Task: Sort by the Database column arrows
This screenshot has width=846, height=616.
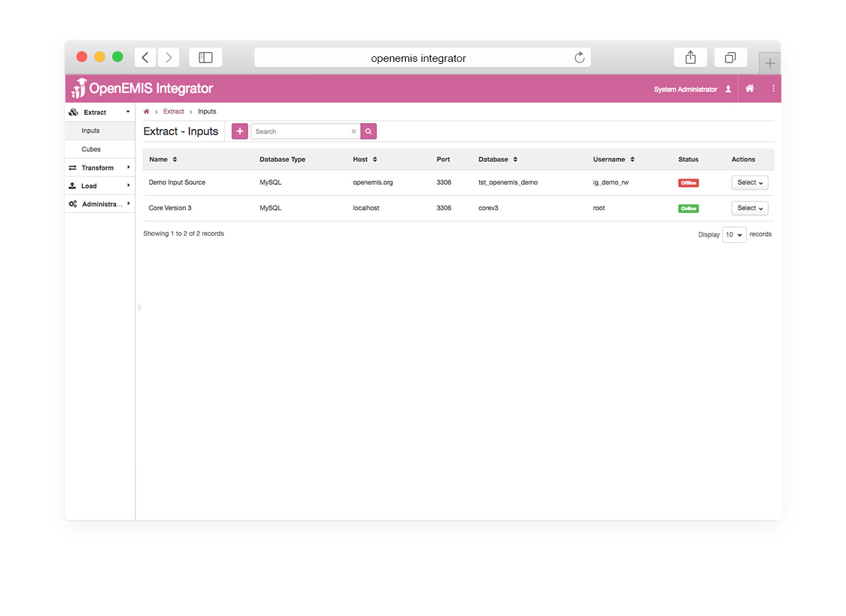Action: 515,159
